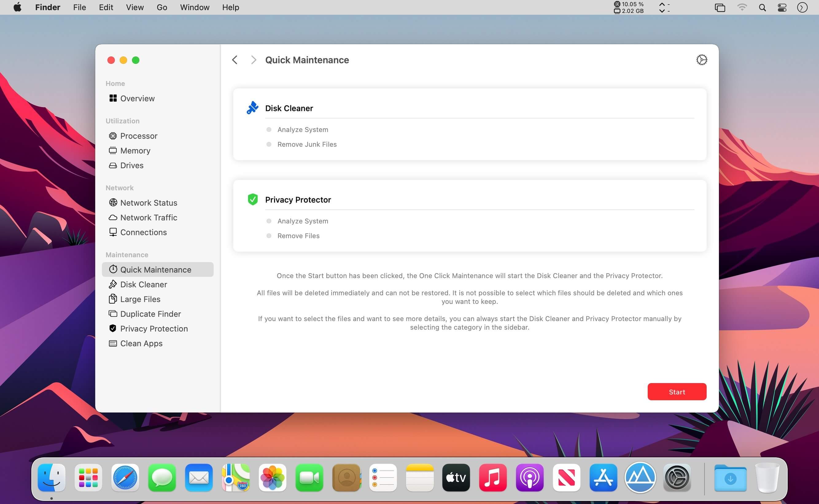Click the Drives disk icon in sidebar
Screen dimensions: 819x504
pyautogui.click(x=113, y=165)
